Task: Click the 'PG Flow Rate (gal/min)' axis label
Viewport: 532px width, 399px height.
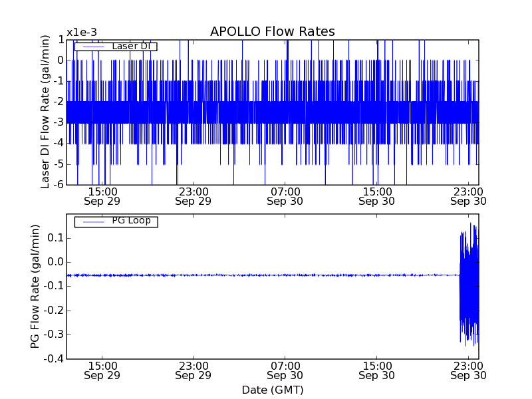Action: click(35, 287)
